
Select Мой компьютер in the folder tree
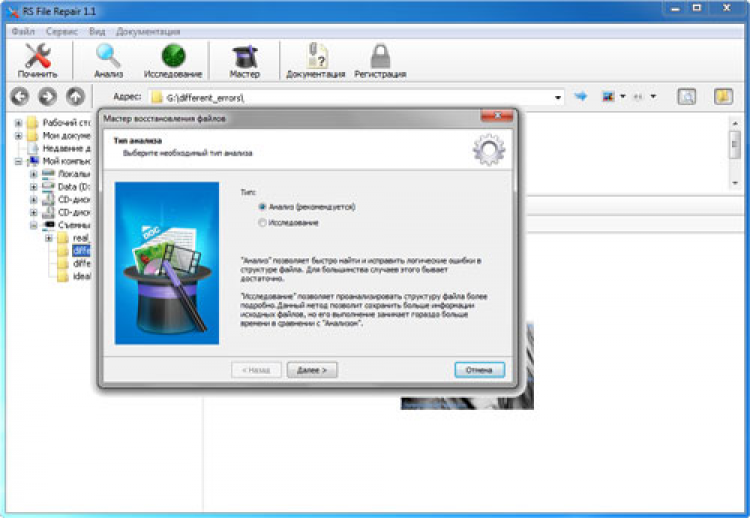click(66, 161)
